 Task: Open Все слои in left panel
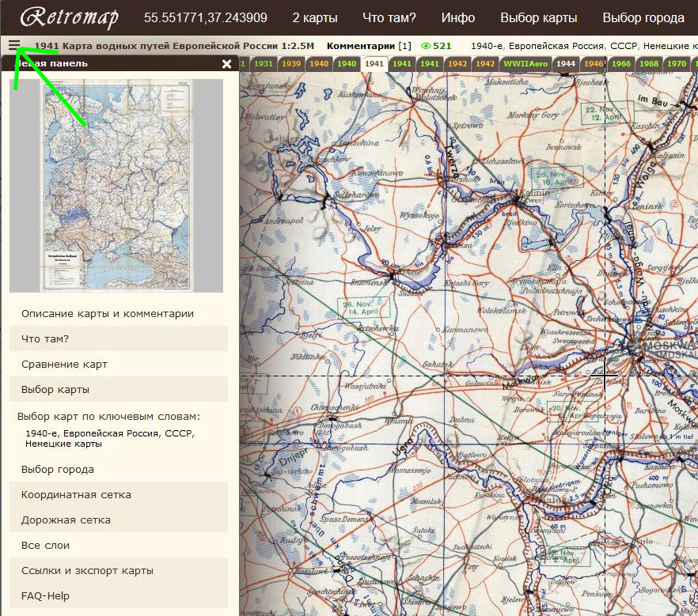click(45, 546)
